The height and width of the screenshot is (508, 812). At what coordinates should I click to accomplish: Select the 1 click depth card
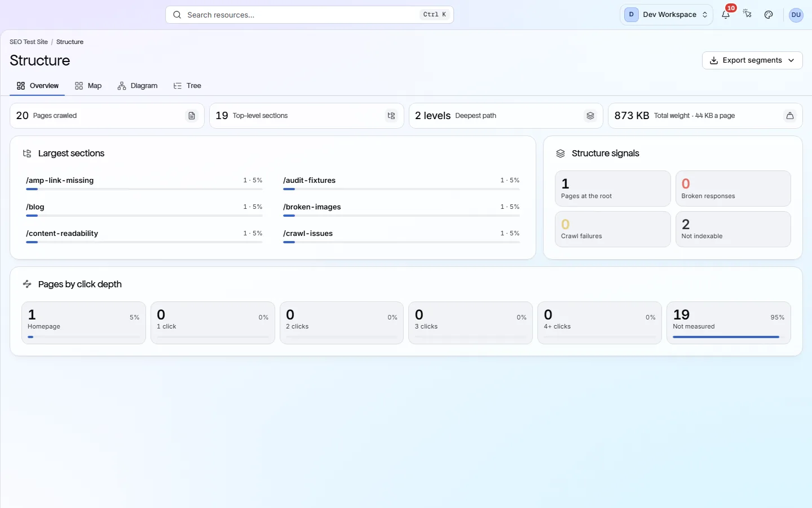click(213, 323)
